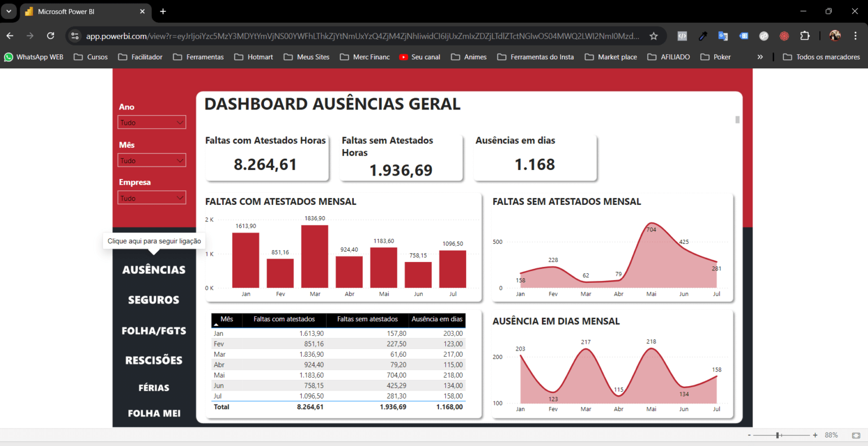This screenshot has height=446, width=868.
Task: Open the FOLHA/FGTS page link
Action: [153, 330]
